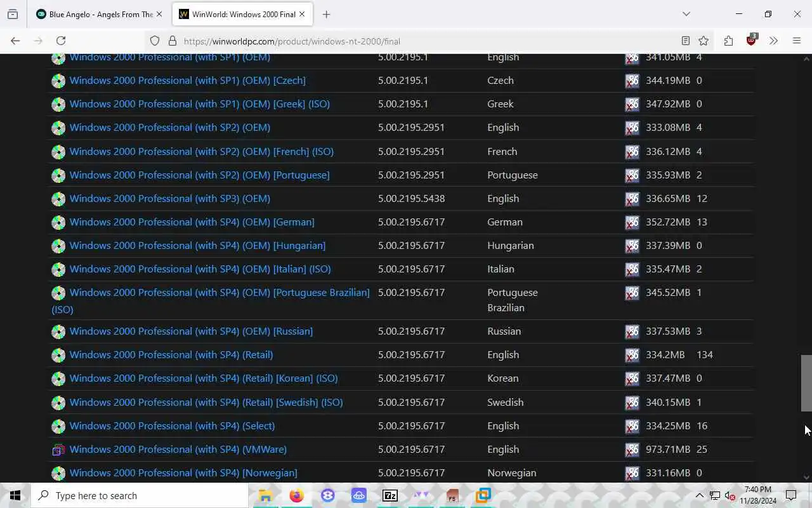View site security padlock info
This screenshot has width=812, height=508.
[172, 41]
